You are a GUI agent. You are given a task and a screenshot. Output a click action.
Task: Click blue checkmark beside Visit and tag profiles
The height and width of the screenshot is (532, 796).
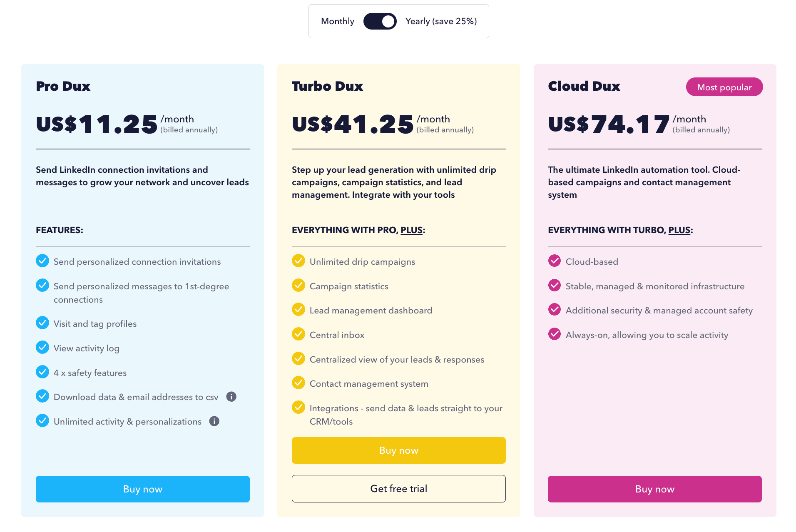42,323
